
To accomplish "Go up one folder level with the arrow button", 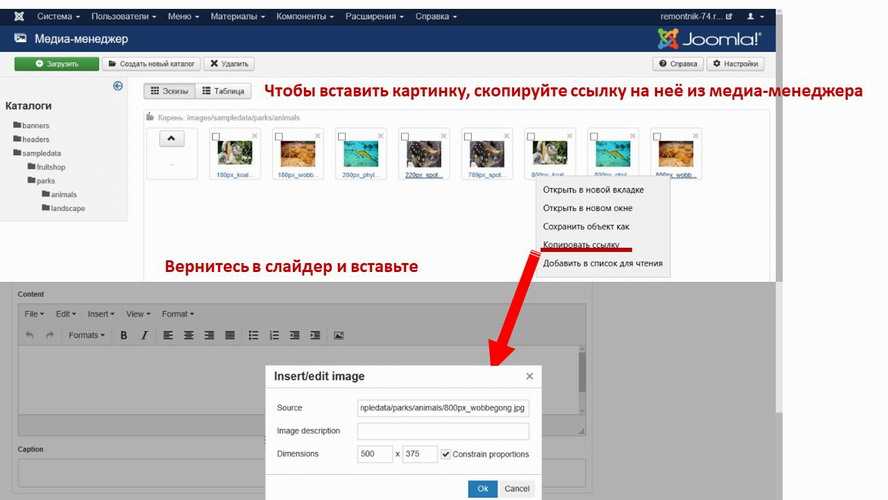I will click(x=171, y=139).
